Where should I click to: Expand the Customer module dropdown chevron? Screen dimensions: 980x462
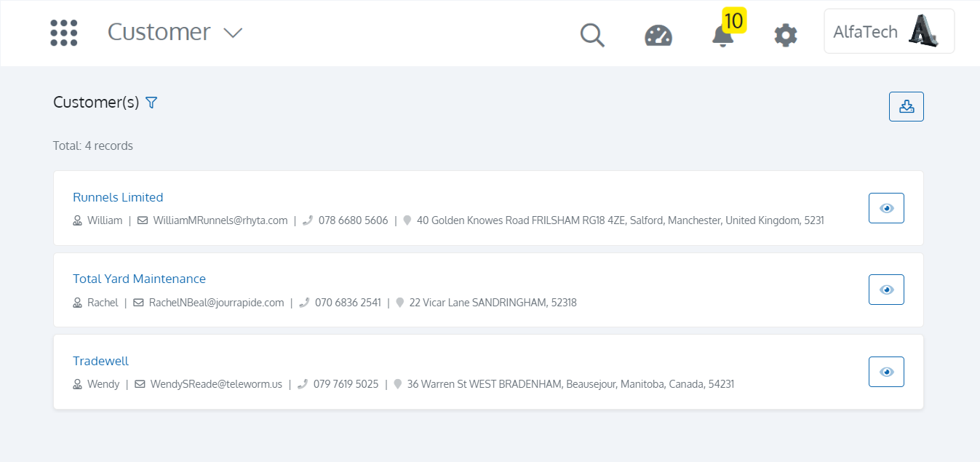[x=233, y=33]
